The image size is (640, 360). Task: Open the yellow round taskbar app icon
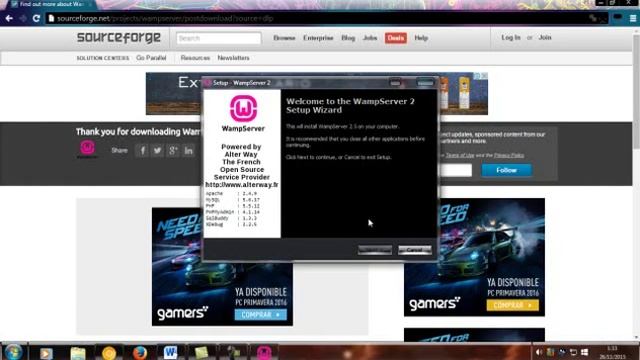[109, 353]
